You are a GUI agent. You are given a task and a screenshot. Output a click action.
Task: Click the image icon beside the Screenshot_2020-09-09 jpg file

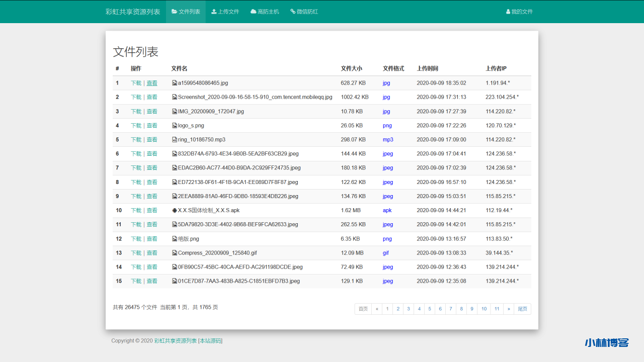175,97
